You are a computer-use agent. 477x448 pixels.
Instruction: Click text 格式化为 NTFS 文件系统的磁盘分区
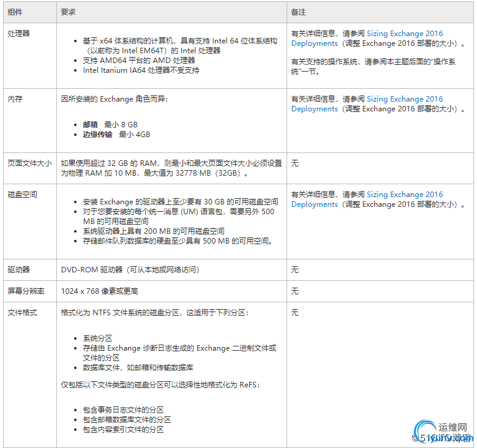pos(154,312)
